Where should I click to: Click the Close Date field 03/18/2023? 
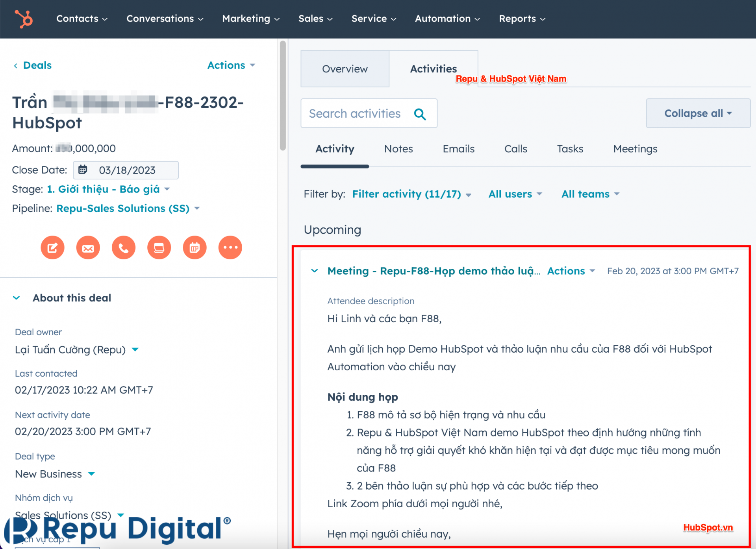126,170
